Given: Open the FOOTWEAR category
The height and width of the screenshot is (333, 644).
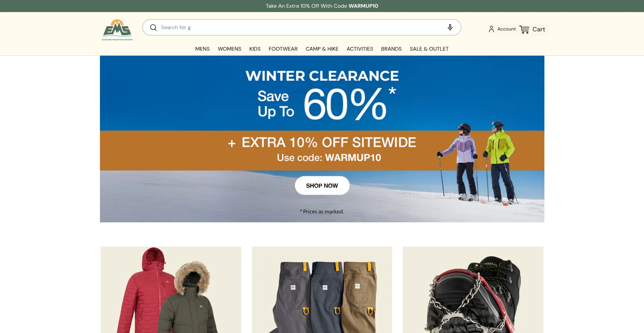Looking at the screenshot, I should coord(283,49).
